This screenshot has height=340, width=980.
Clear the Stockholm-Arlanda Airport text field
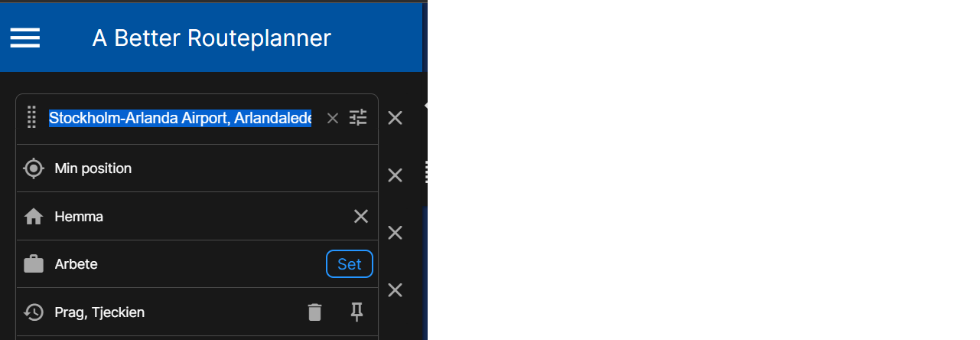(x=332, y=118)
